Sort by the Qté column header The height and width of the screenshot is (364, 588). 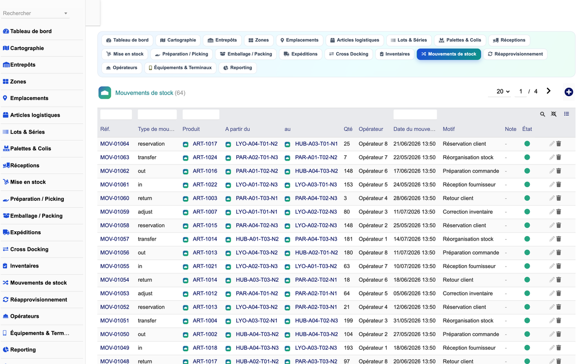[x=348, y=129]
